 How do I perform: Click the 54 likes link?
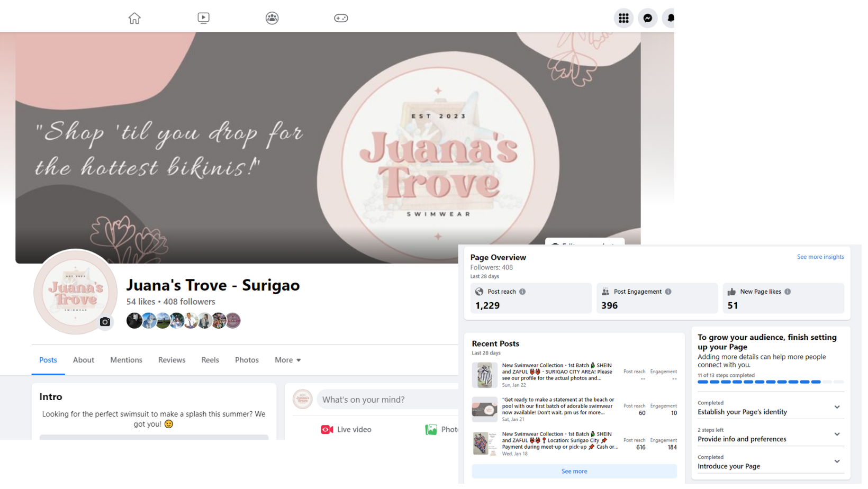141,302
